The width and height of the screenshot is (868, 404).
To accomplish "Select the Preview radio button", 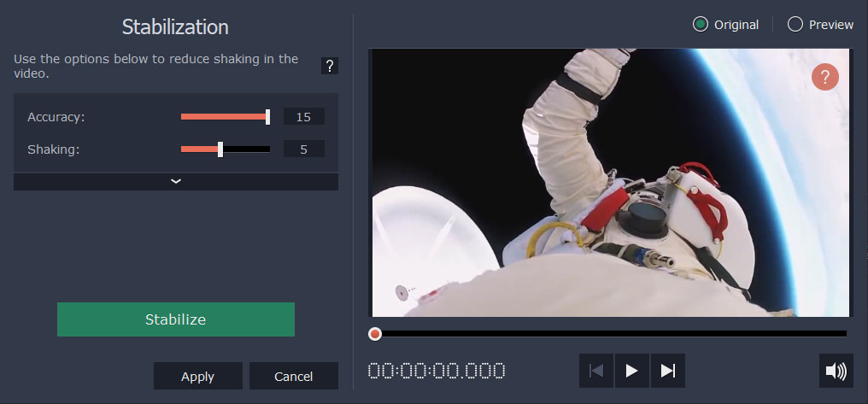I will [x=795, y=25].
